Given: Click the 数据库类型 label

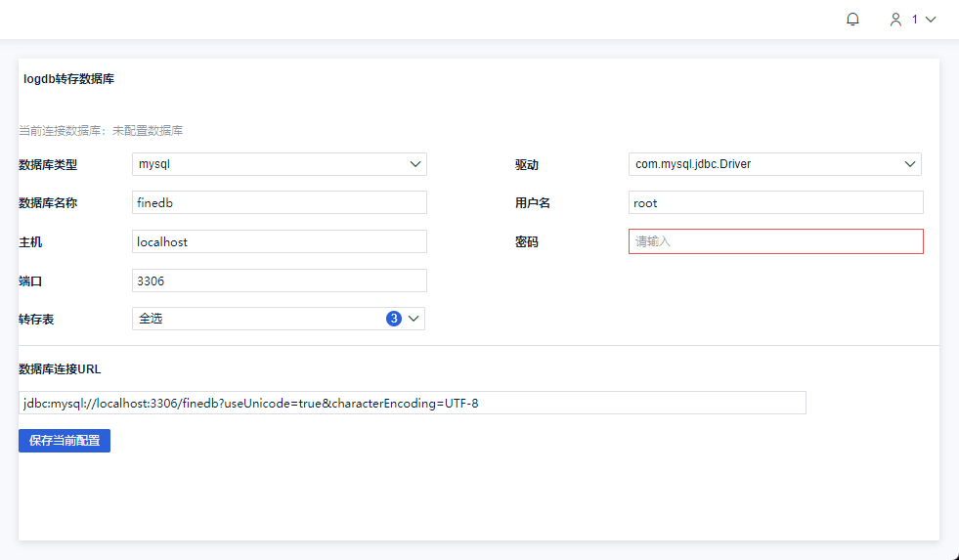Looking at the screenshot, I should [x=48, y=165].
